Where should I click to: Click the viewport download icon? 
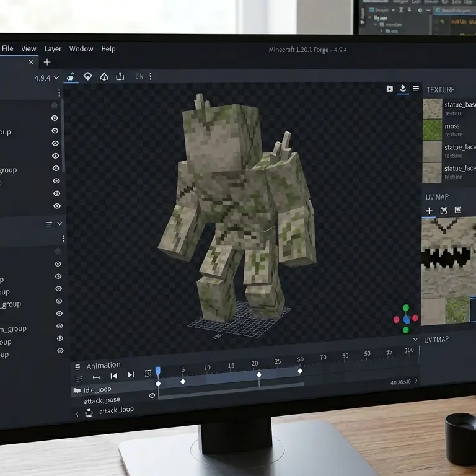click(x=403, y=89)
